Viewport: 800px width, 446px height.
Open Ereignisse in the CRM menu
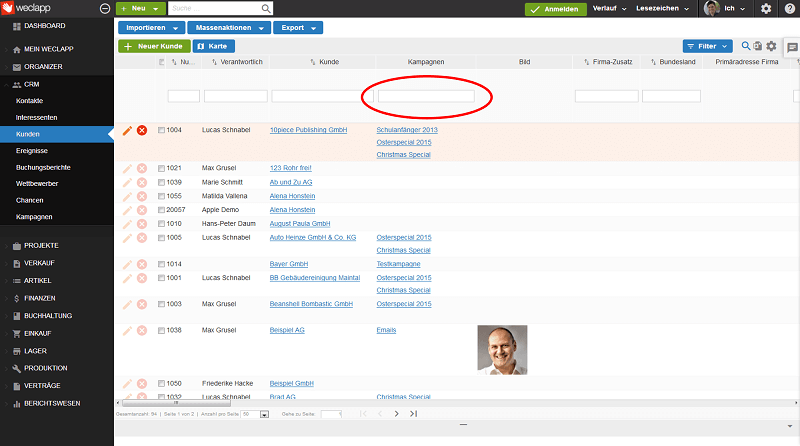coord(32,151)
